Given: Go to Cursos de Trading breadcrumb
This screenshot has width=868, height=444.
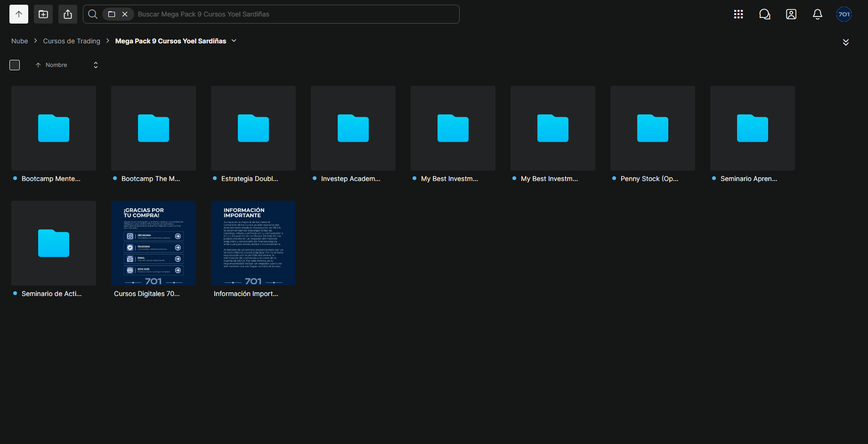Looking at the screenshot, I should click(72, 41).
